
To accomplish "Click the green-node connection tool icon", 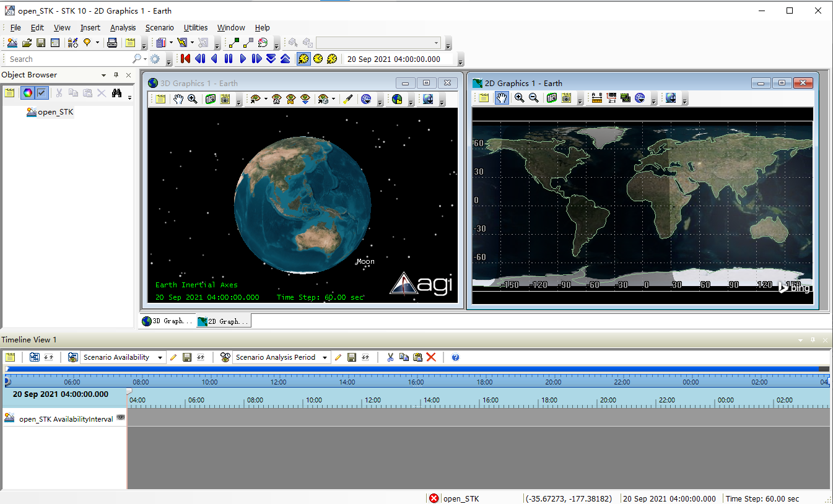I will [x=233, y=43].
